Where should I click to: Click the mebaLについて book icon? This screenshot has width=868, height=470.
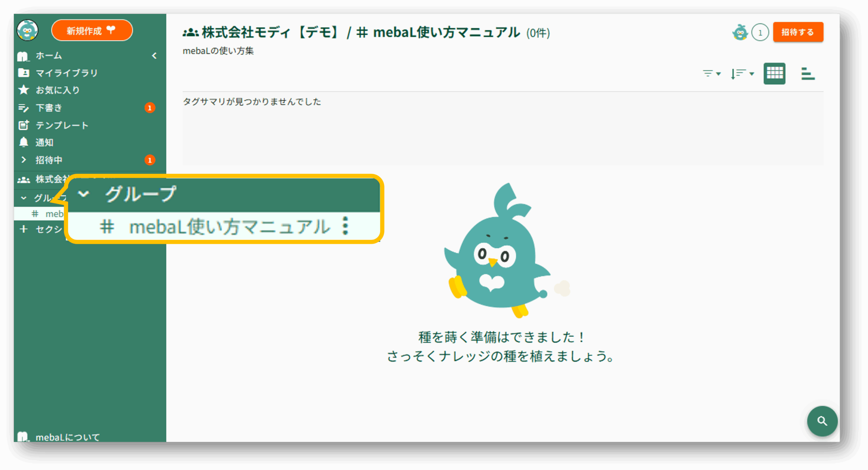[23, 437]
